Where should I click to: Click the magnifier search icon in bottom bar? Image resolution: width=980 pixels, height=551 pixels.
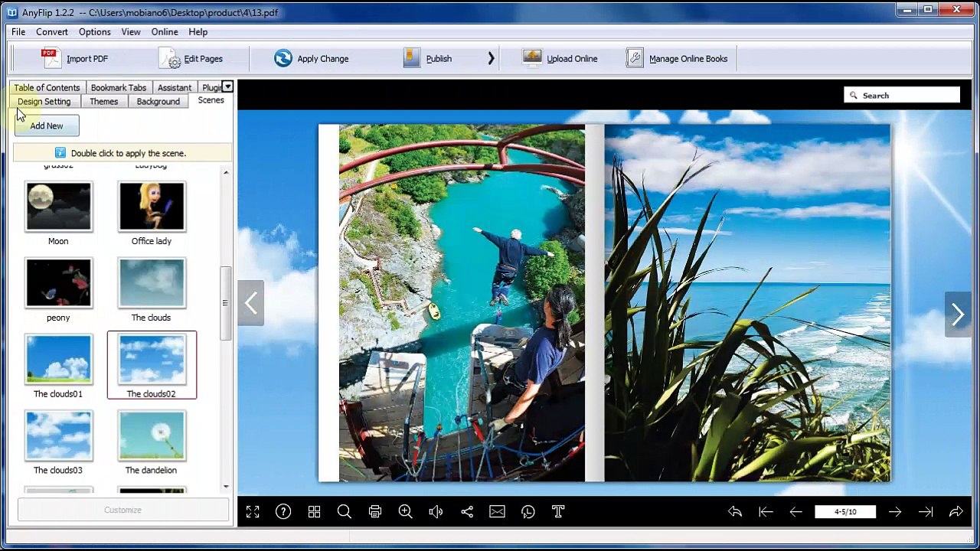tap(345, 512)
